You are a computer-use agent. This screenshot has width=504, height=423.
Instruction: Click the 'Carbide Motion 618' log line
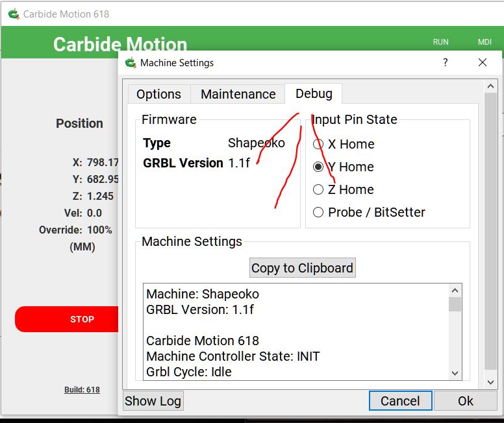click(x=203, y=341)
